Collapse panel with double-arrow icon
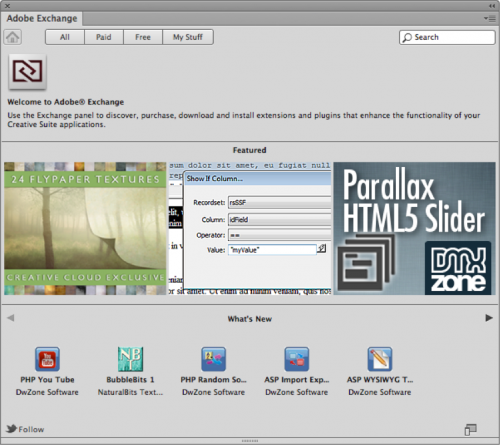The width and height of the screenshot is (500, 445). pyautogui.click(x=492, y=6)
